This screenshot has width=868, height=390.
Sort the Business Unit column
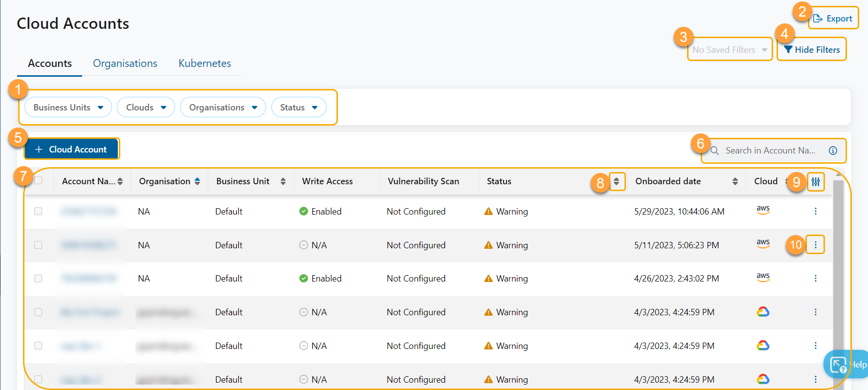(283, 181)
